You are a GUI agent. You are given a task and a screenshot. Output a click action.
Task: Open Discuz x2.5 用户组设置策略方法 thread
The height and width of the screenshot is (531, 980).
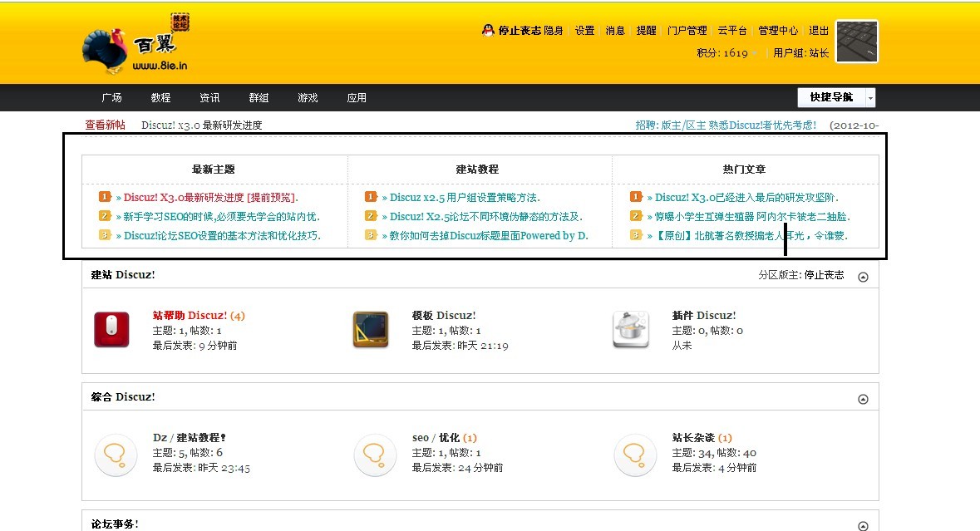tap(465, 198)
